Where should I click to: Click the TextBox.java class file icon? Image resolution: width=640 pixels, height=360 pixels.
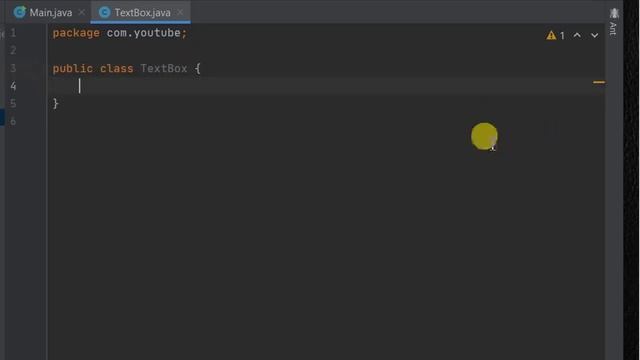tap(105, 13)
